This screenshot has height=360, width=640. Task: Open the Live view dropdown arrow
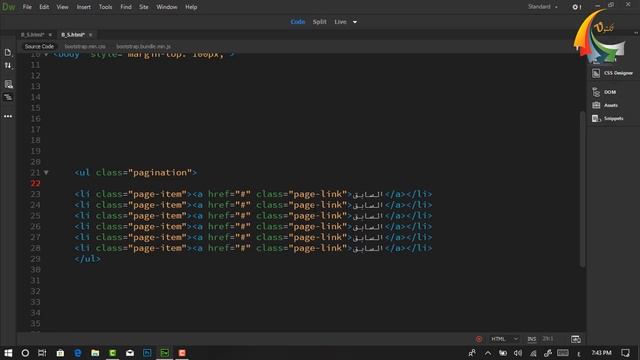(x=355, y=22)
